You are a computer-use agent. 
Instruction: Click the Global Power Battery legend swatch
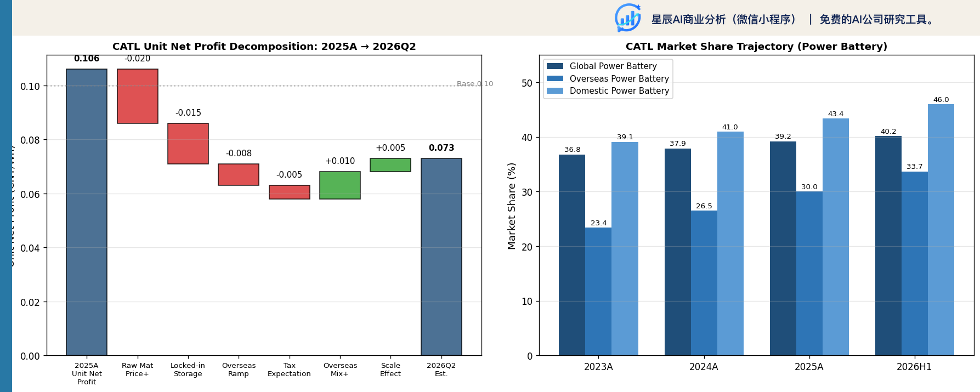555,66
